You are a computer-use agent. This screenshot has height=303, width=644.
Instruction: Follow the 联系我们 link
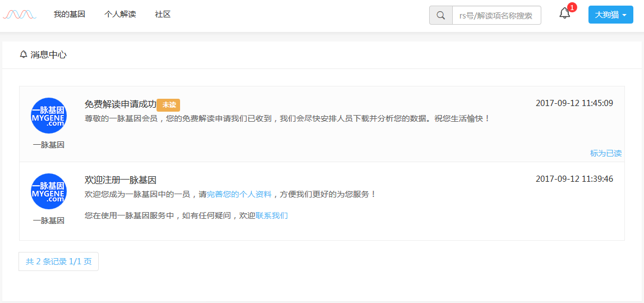(272, 215)
